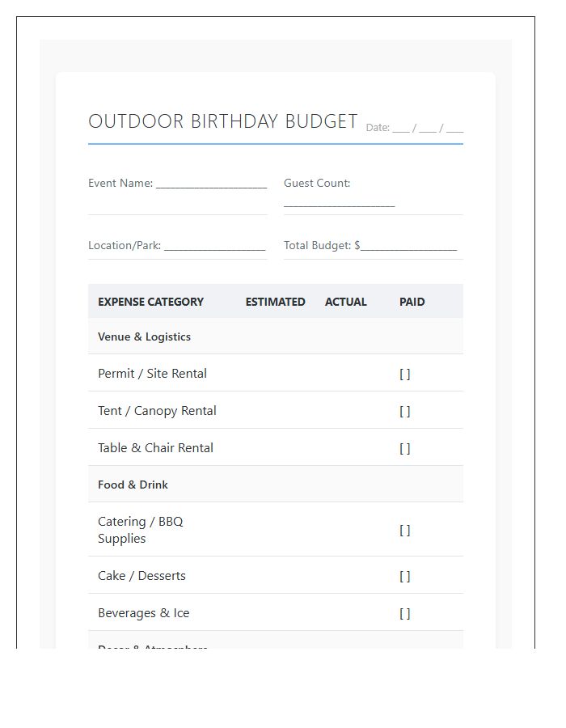Viewport: 566px width, 728px height.
Task: Click the Beverages & Ice row label
Action: tap(143, 613)
